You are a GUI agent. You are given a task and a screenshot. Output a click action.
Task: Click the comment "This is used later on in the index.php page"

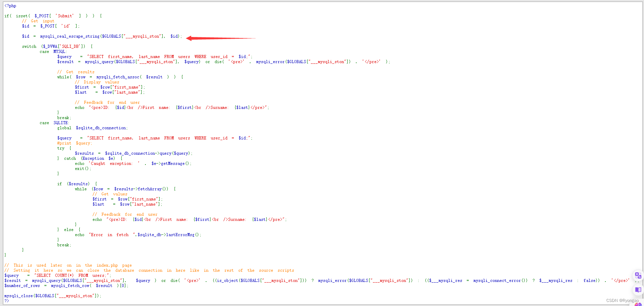pyautogui.click(x=68, y=265)
